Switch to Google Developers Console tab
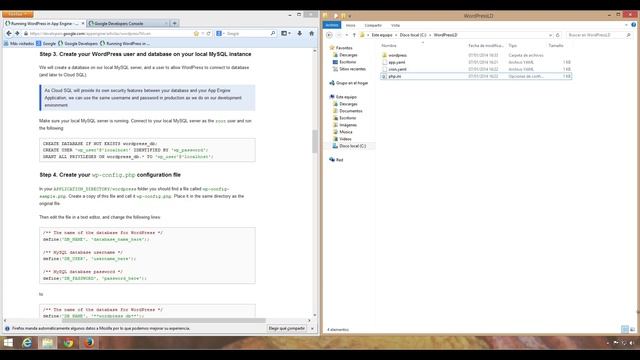 click(127, 24)
